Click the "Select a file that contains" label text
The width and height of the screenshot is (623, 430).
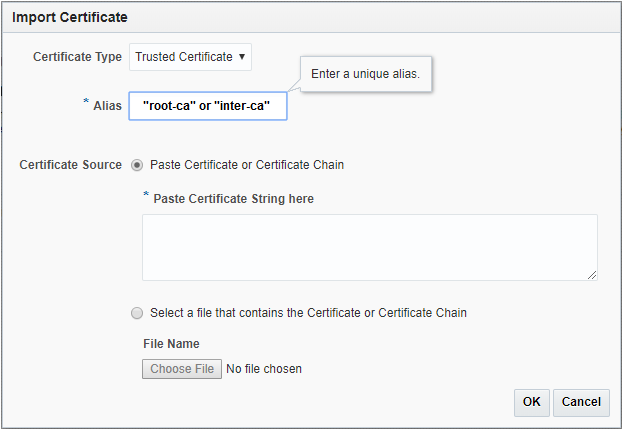tap(308, 313)
